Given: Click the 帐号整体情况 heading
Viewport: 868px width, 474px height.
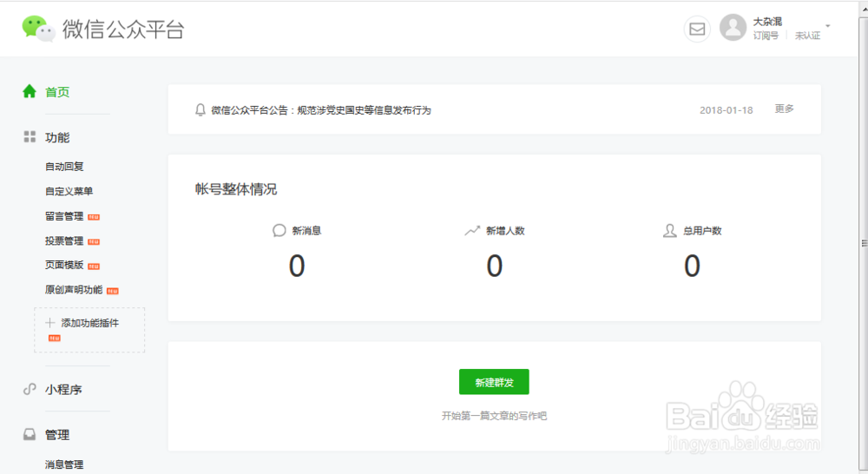Looking at the screenshot, I should (x=236, y=189).
